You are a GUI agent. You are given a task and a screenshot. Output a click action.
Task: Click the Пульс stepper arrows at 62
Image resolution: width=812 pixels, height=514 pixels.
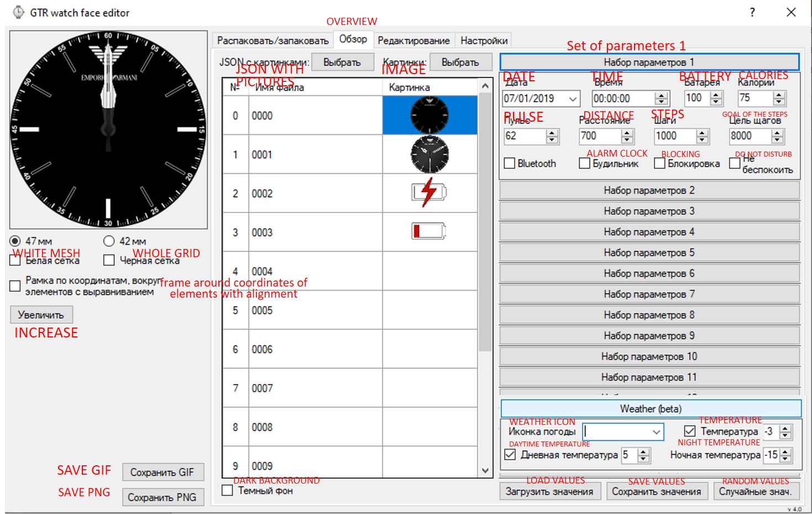552,136
